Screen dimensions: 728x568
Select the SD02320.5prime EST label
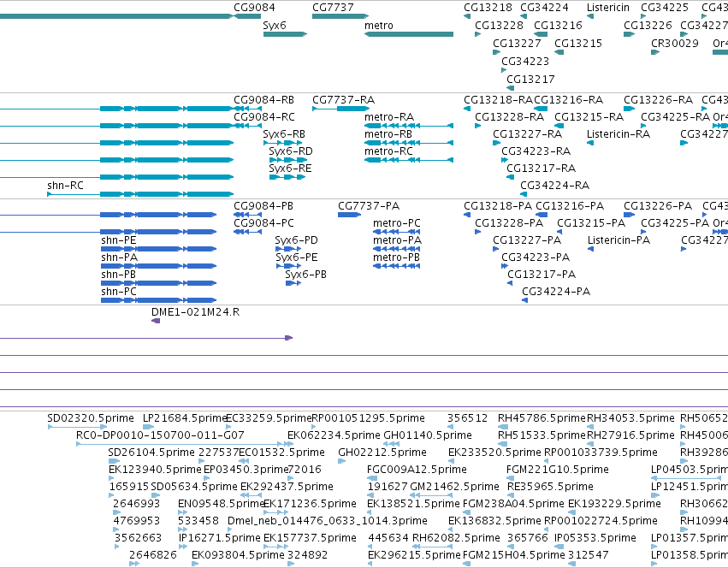91,418
